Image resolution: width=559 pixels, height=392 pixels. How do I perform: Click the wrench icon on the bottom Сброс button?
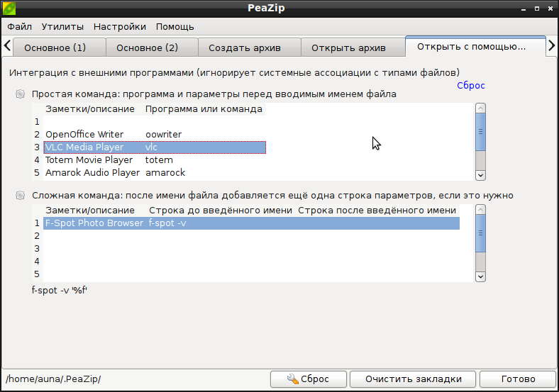tap(293, 379)
